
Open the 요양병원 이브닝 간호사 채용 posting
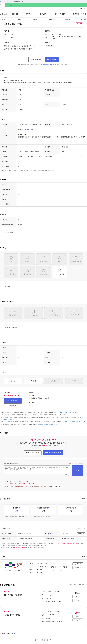click(13, 595)
